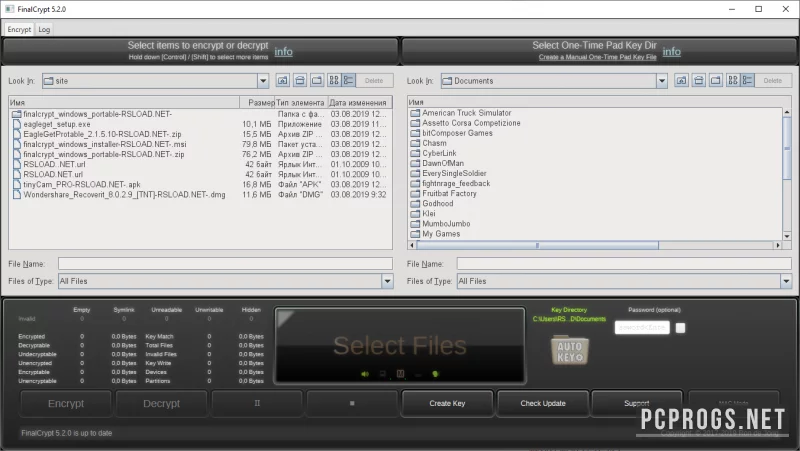Image resolution: width=800 pixels, height=451 pixels.
Task: Click the boxed M icon in display
Action: [x=401, y=374]
